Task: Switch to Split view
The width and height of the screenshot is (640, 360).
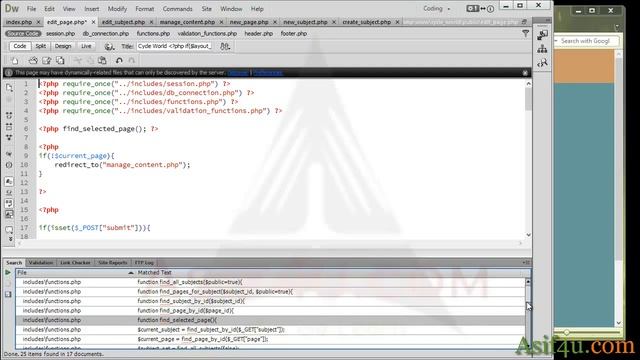Action: (40, 46)
